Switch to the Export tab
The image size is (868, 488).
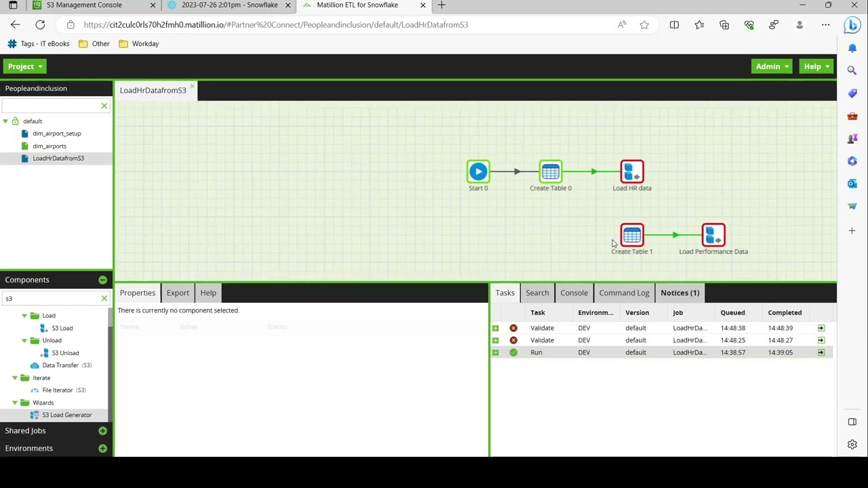(178, 293)
